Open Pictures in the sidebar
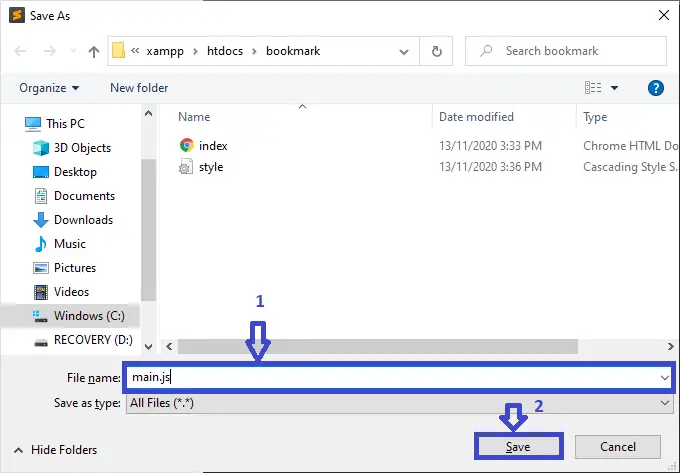 65,268
